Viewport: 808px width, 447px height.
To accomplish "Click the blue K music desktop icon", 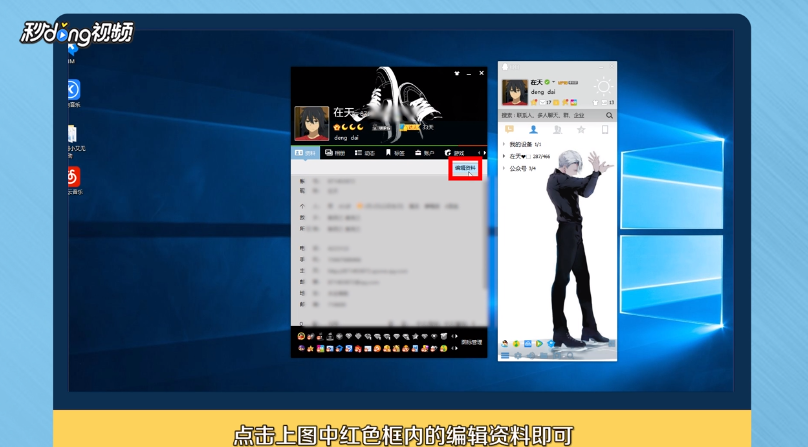I will 74,90.
